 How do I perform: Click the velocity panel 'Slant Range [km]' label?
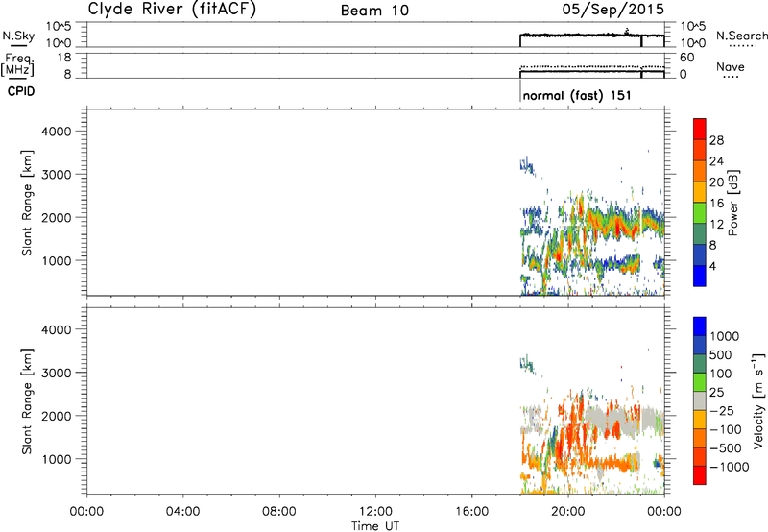click(x=27, y=401)
